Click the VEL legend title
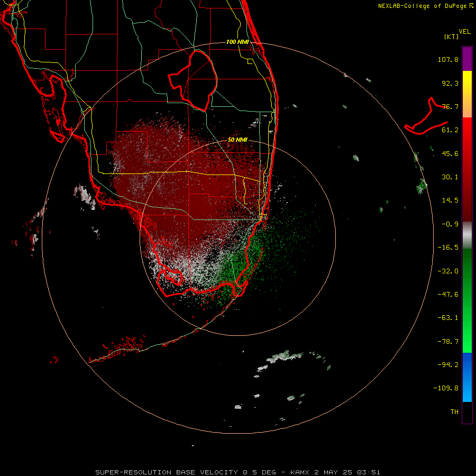 (464, 31)
